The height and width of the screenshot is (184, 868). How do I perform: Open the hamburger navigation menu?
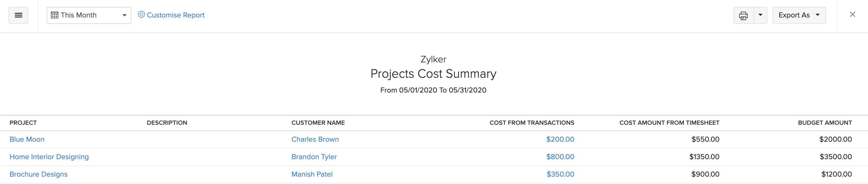(18, 15)
